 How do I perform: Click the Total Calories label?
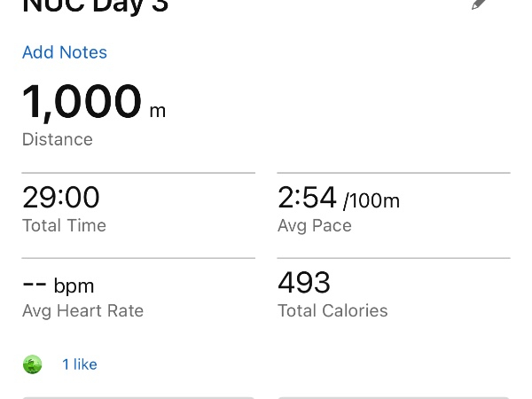[332, 311]
